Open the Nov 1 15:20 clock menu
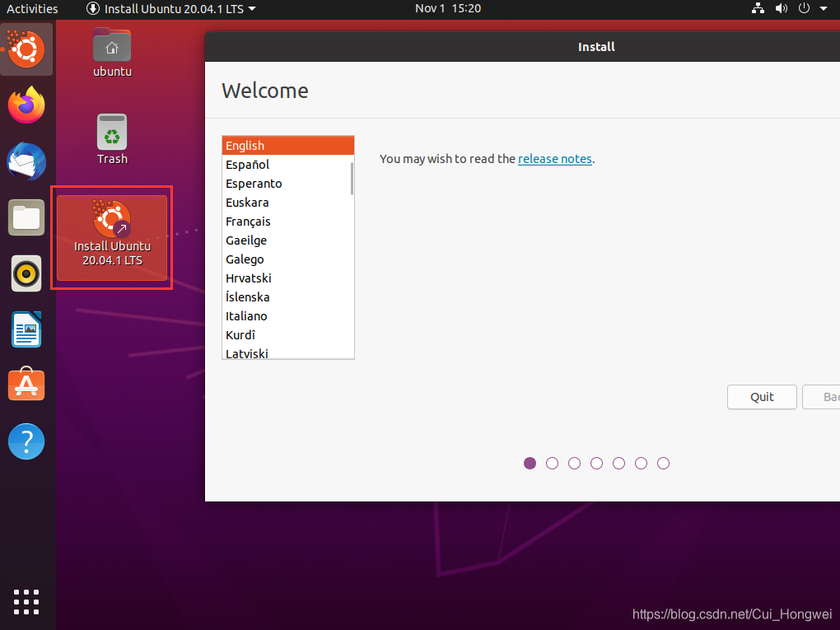This screenshot has width=840, height=630. 448,8
